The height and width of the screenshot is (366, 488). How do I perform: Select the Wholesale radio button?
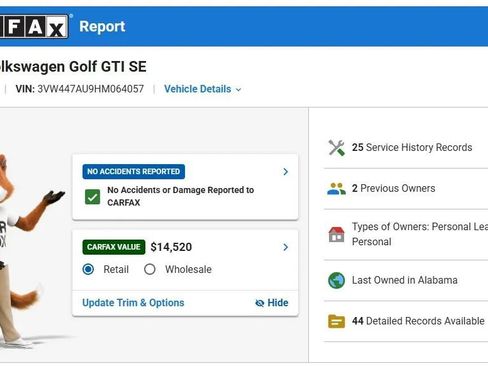[150, 269]
